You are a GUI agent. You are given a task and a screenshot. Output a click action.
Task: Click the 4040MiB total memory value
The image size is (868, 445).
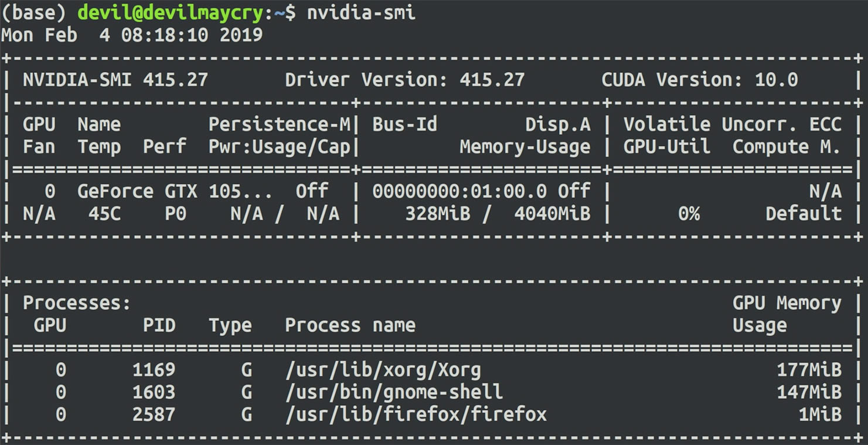point(552,214)
